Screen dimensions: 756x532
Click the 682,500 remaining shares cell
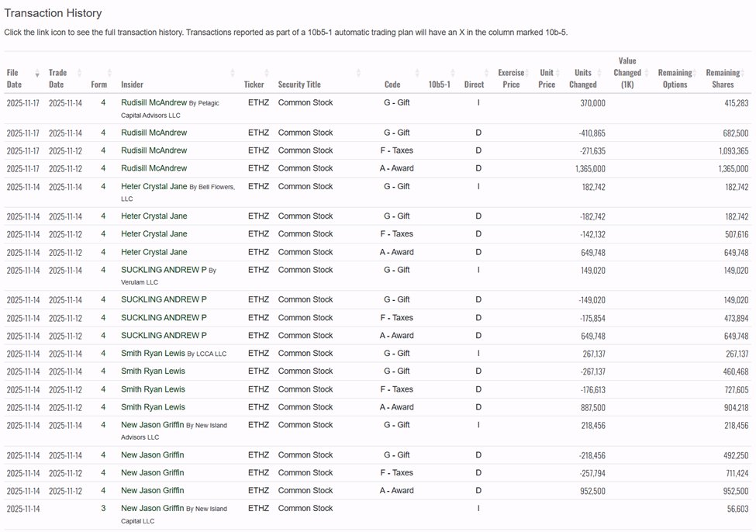[736, 133]
